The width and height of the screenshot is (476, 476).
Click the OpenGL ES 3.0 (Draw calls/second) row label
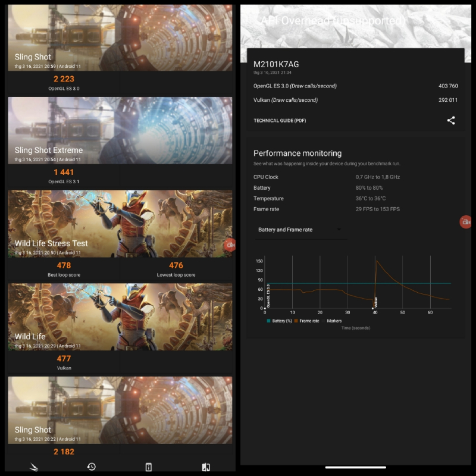pos(295,86)
